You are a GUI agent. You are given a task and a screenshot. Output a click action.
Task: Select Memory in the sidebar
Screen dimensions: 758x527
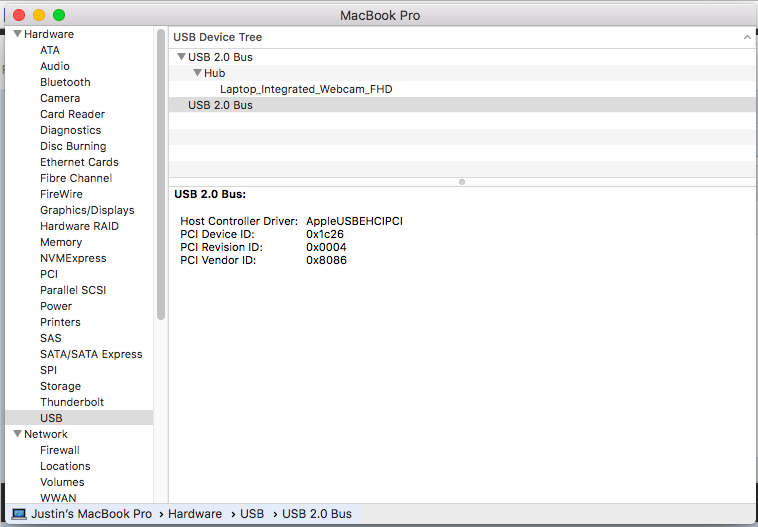point(61,242)
